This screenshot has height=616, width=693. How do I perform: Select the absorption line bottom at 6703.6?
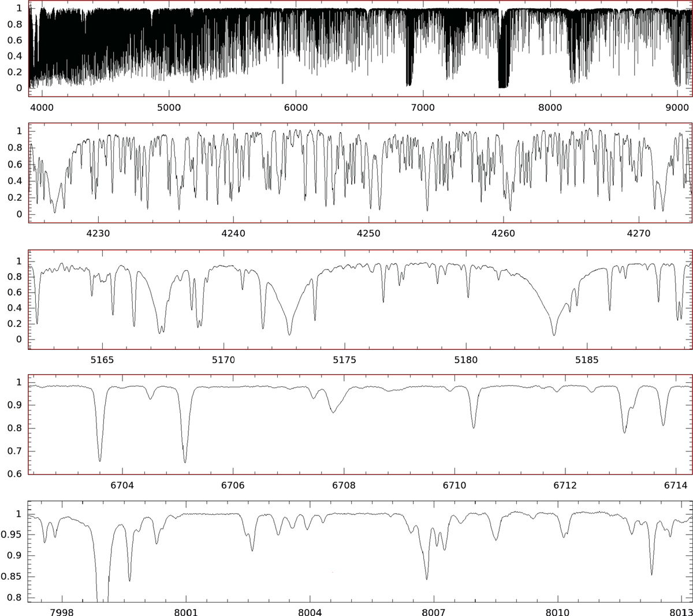tap(100, 460)
